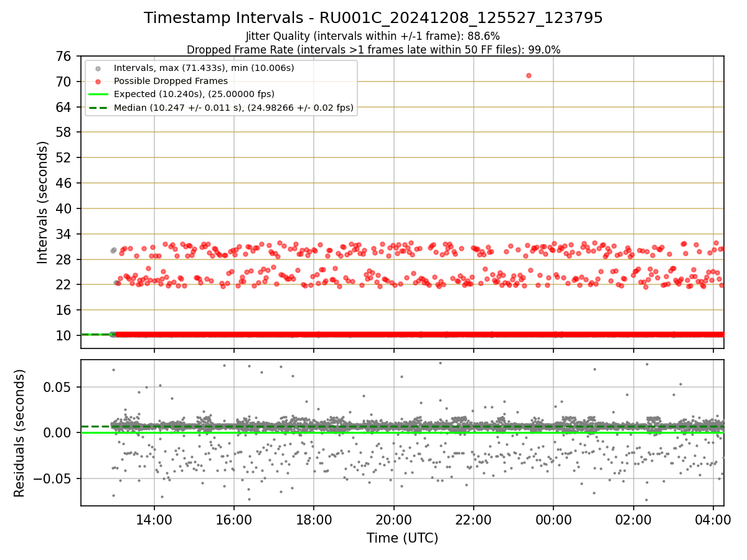This screenshot has height=560, width=747.
Task: Click the '28' y-axis tick label
Action: click(x=64, y=259)
